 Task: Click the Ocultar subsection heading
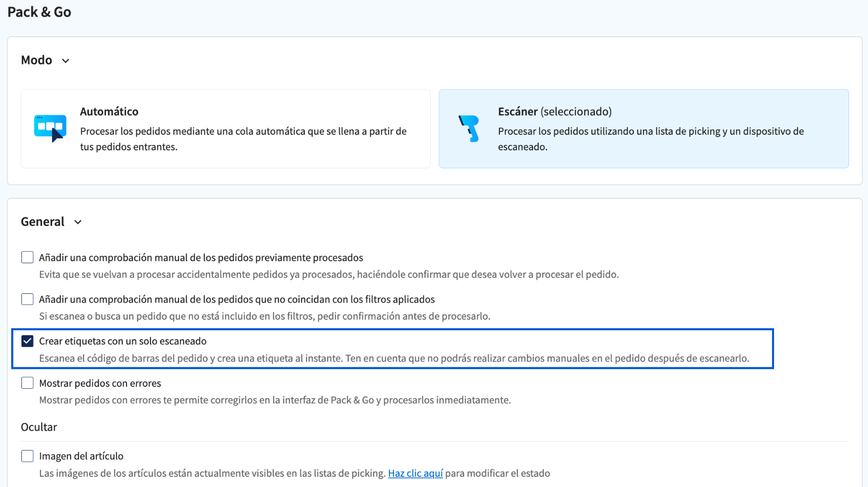click(39, 427)
